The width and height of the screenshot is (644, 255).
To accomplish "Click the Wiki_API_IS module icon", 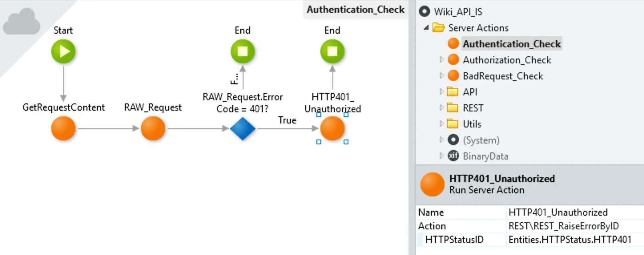I will [x=425, y=12].
